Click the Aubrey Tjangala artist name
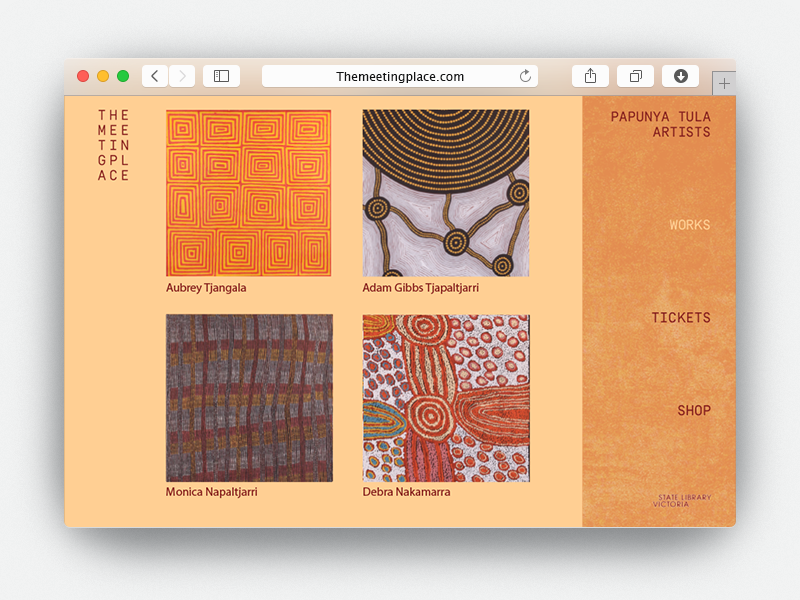Viewport: 800px width, 600px height. click(x=206, y=288)
